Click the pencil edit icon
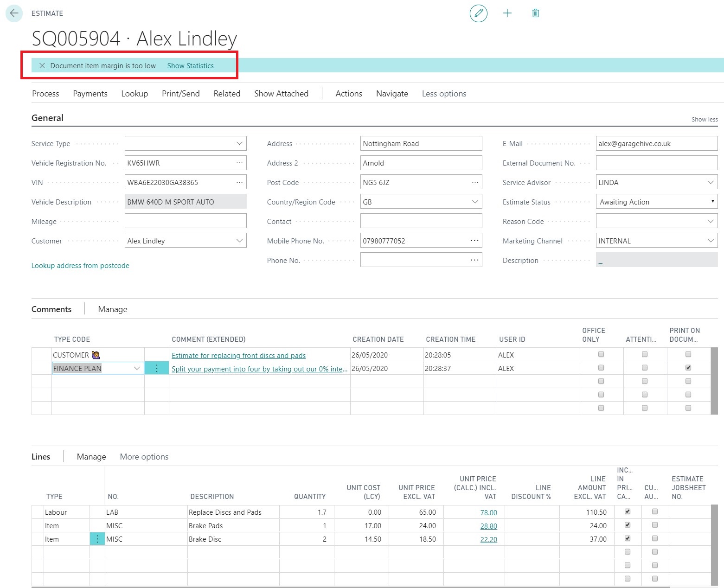 478,13
